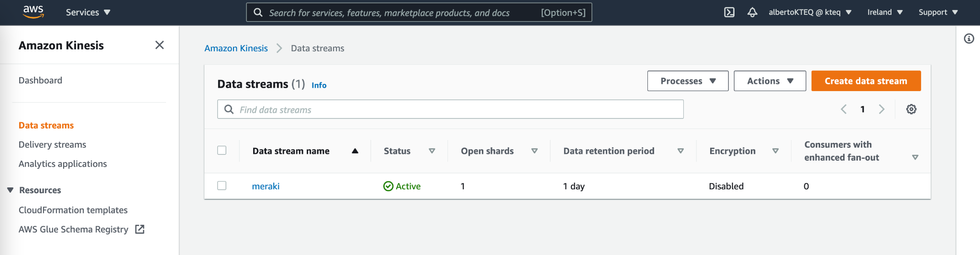This screenshot has width=980, height=255.
Task: Open the Support dropdown menu
Action: point(938,12)
